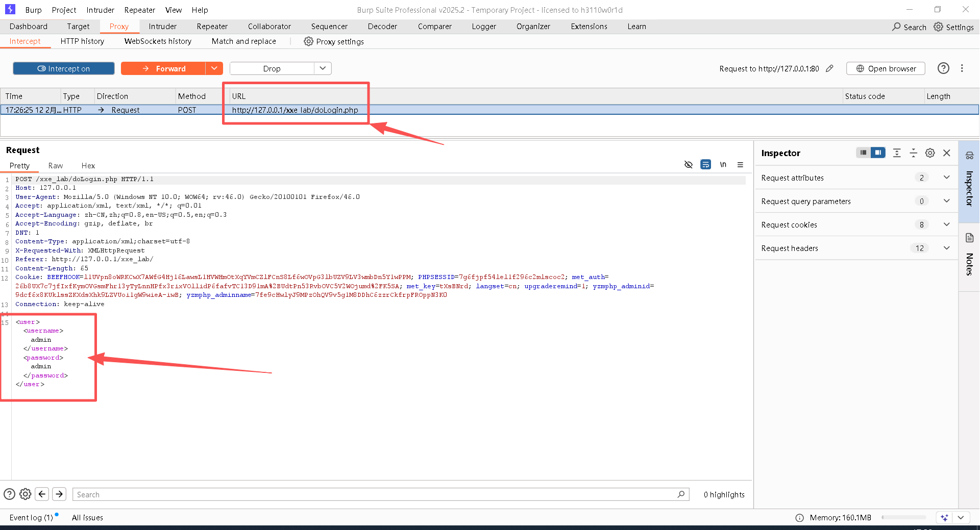Image resolution: width=980 pixels, height=530 pixels.
Task: Go to previous search match arrow
Action: (x=42, y=494)
